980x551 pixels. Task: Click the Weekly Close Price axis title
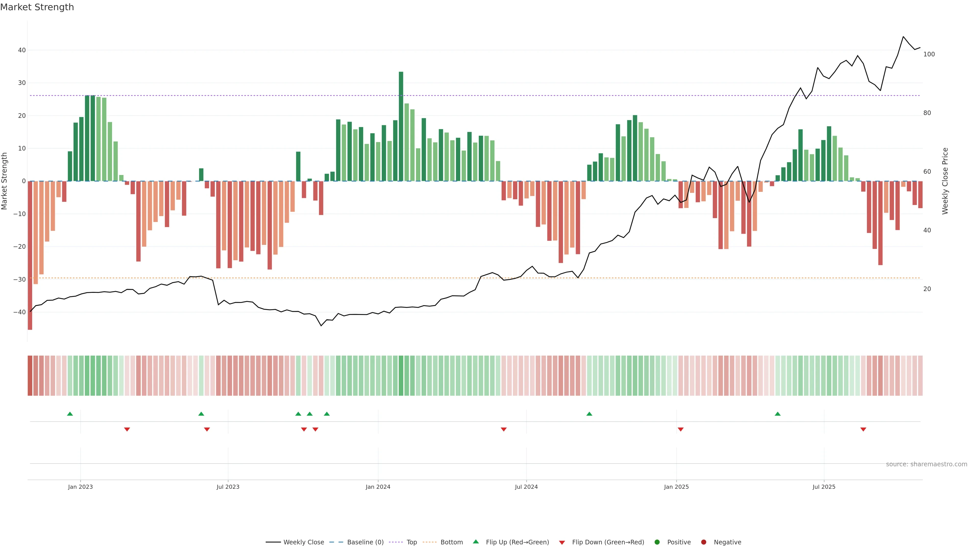945,181
